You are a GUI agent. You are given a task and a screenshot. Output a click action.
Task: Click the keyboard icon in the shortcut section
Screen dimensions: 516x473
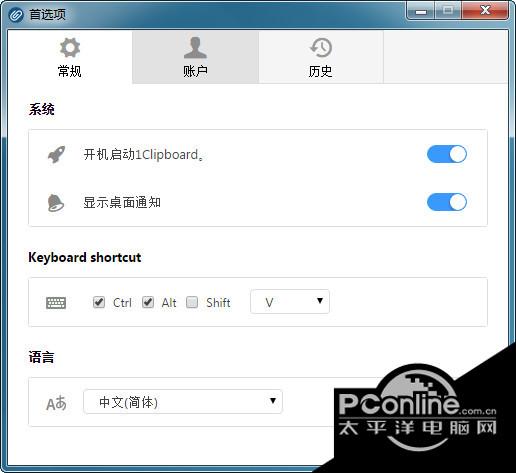click(x=56, y=303)
